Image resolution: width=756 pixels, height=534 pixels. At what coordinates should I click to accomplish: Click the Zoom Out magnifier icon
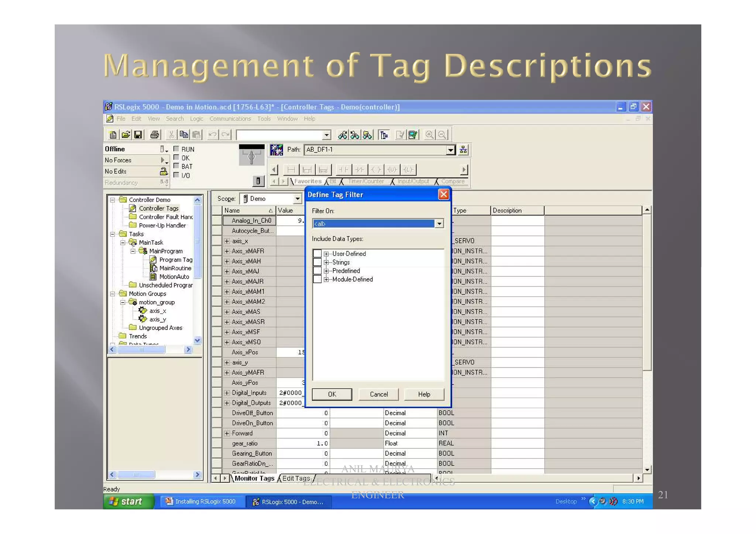[x=442, y=135]
